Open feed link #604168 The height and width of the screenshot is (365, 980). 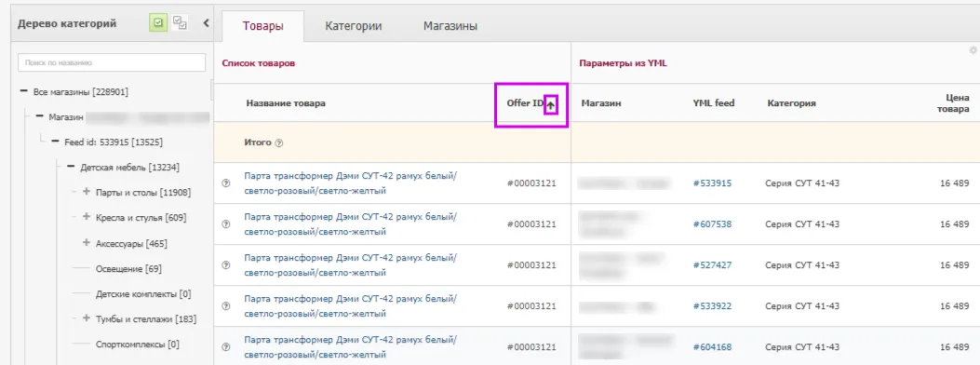coord(712,347)
